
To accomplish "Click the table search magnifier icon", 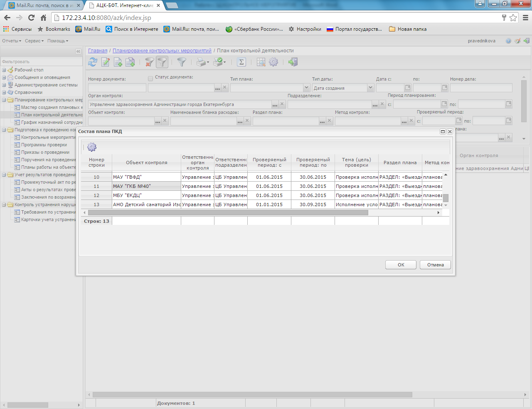I will (261, 62).
